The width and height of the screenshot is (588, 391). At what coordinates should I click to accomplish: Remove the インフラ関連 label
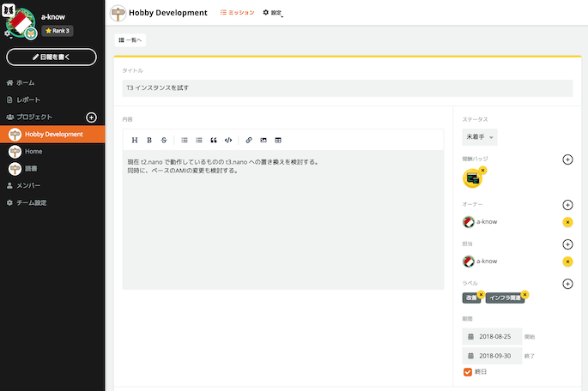(525, 294)
